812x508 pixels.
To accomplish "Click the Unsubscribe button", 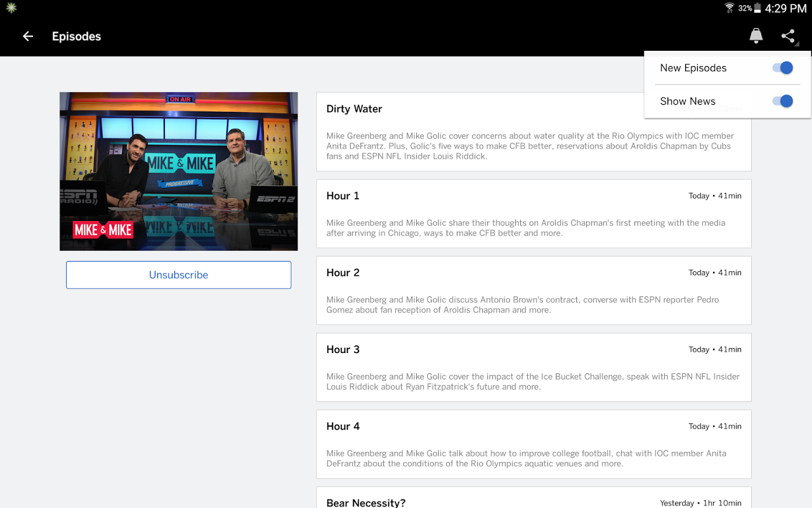I will [178, 274].
